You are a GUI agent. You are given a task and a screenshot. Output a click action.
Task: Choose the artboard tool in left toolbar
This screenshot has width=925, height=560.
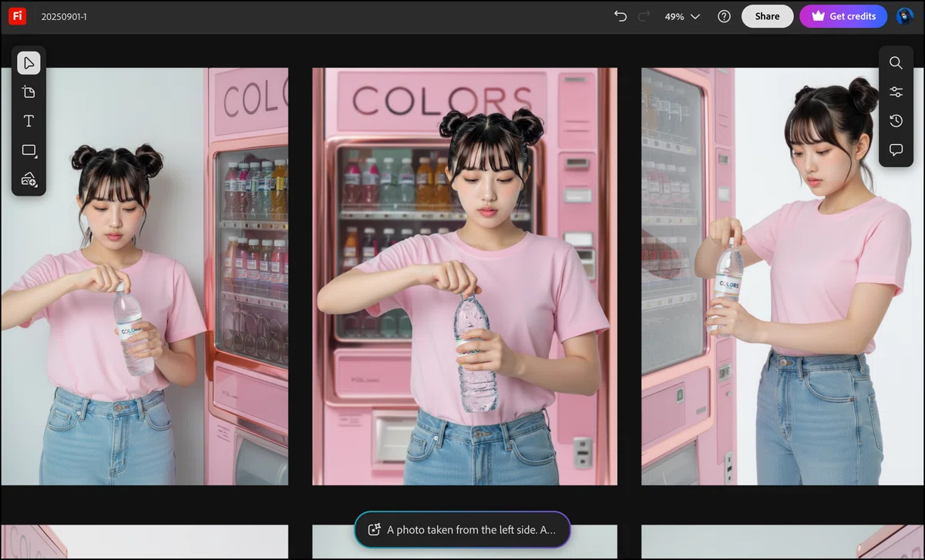[29, 92]
